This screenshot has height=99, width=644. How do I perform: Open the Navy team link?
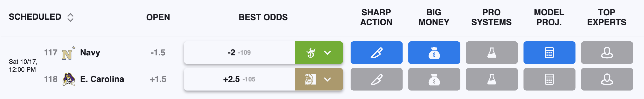90,52
